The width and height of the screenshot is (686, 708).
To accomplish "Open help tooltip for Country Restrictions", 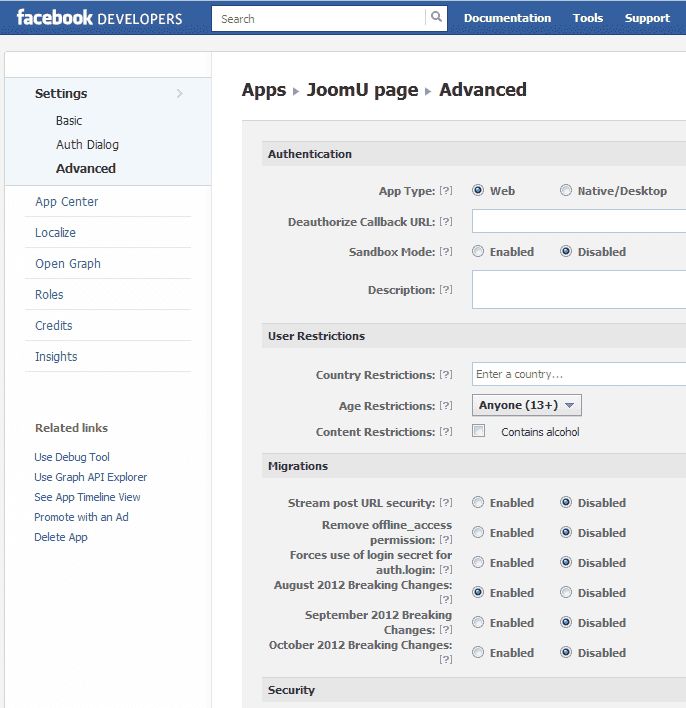I will point(446,375).
